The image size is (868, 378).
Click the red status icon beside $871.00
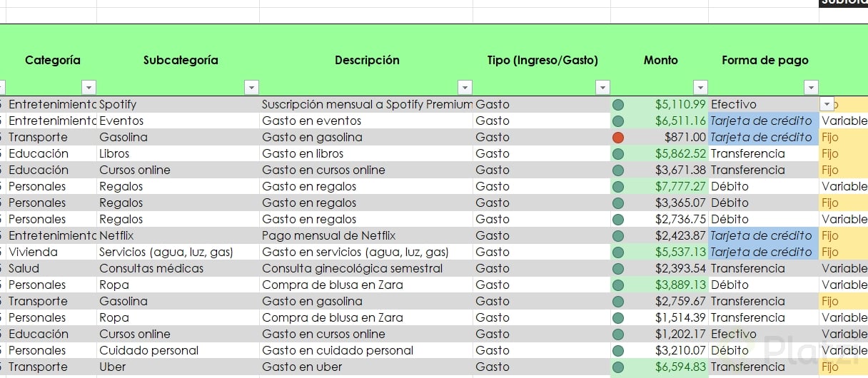pyautogui.click(x=618, y=137)
